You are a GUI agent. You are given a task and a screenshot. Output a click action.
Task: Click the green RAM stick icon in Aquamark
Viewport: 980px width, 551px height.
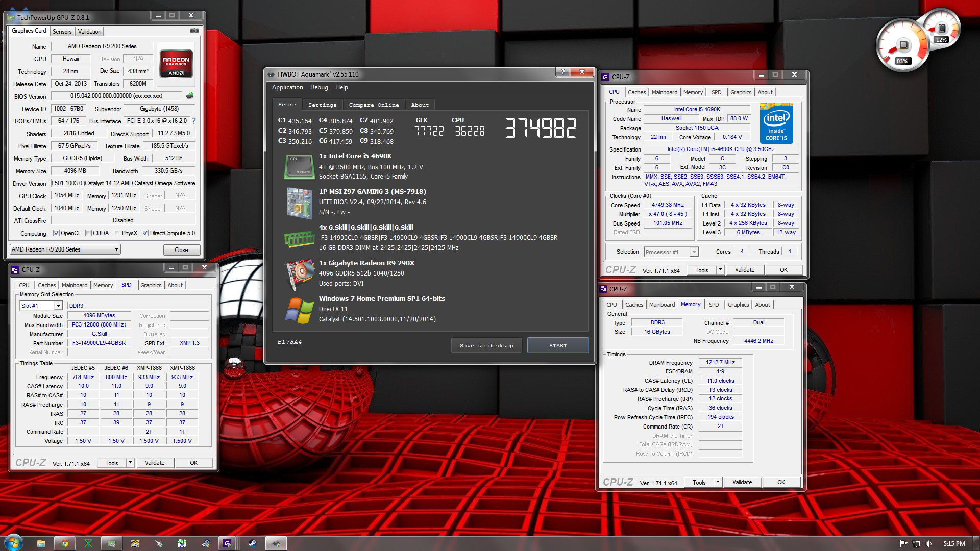pyautogui.click(x=299, y=238)
